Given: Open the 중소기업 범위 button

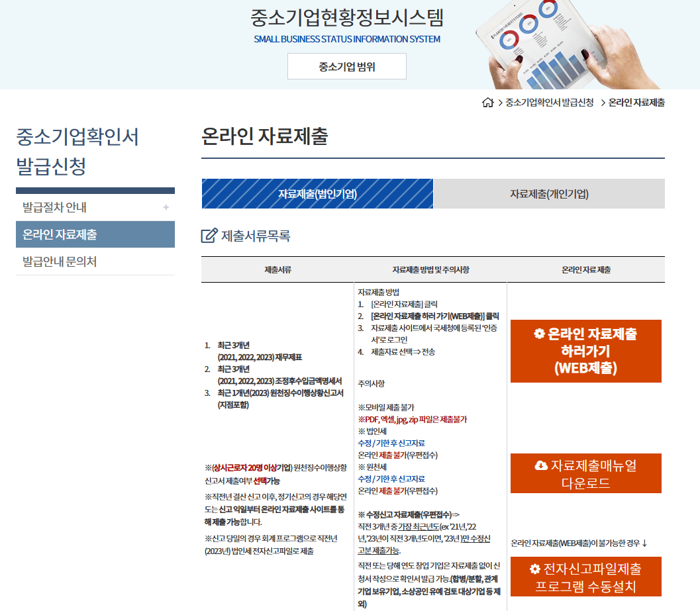Looking at the screenshot, I should point(347,66).
